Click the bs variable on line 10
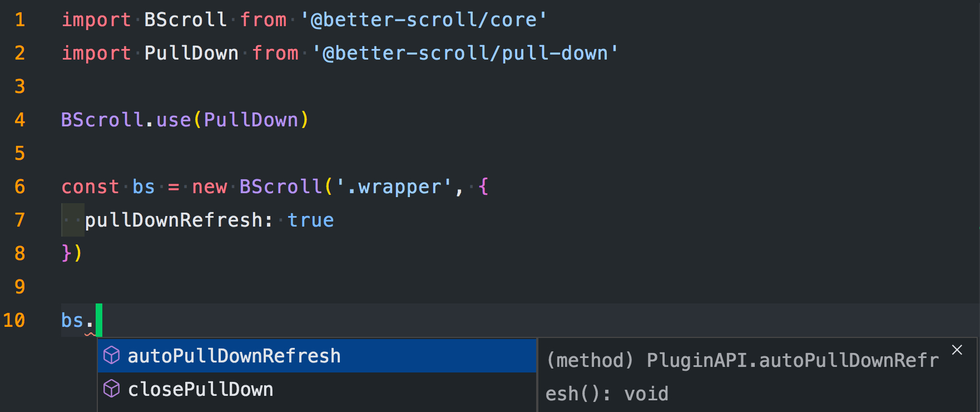Viewport: 980px width, 412px height. tap(72, 320)
